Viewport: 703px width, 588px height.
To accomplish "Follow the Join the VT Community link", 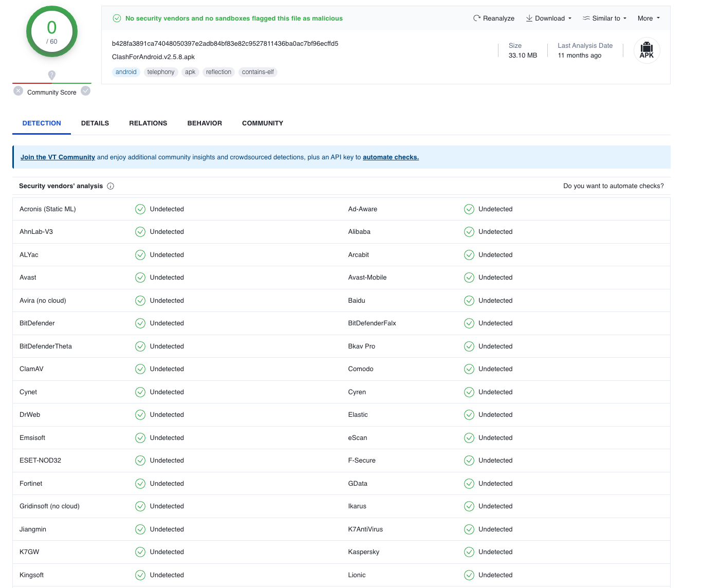I will pyautogui.click(x=58, y=157).
